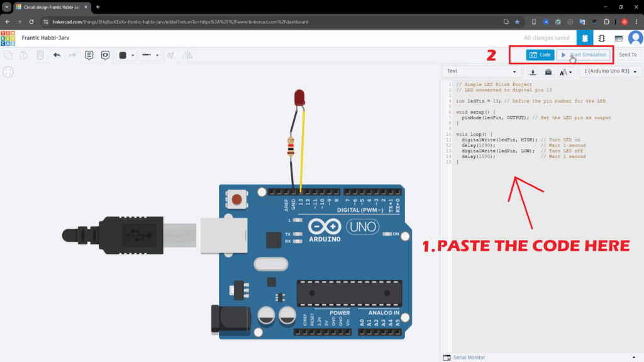Open the line style dropdown
Viewport: 644px width, 362px height.
pyautogui.click(x=149, y=55)
